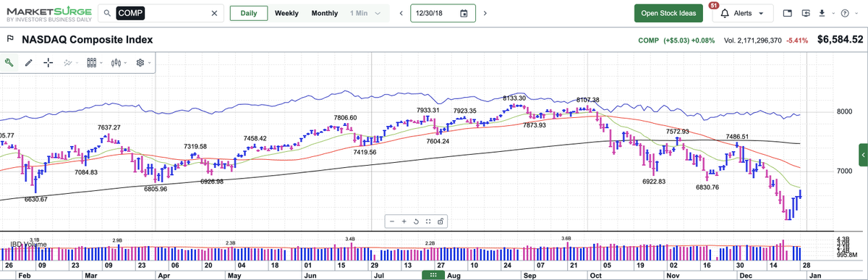The image size is (868, 280).
Task: Click the 6922.83 low label
Action: [654, 181]
